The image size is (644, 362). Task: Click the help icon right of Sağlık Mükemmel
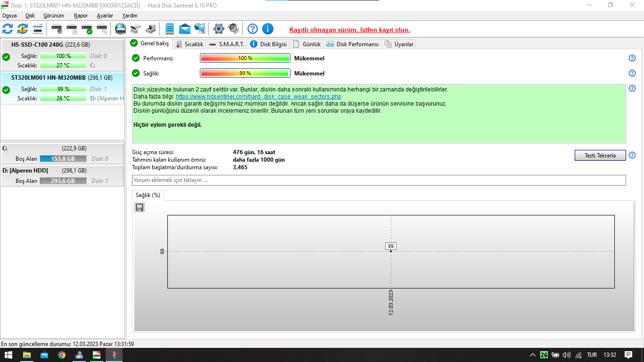tap(632, 73)
